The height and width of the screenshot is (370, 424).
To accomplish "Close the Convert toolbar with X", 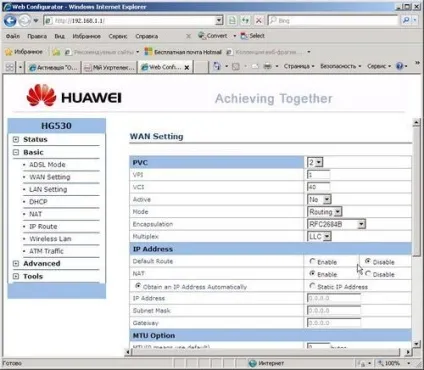I will point(189,36).
